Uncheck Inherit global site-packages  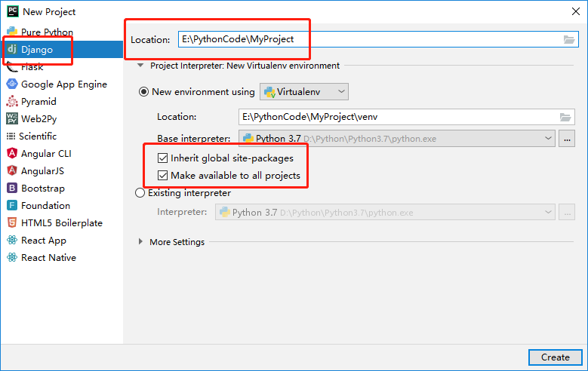(x=162, y=158)
